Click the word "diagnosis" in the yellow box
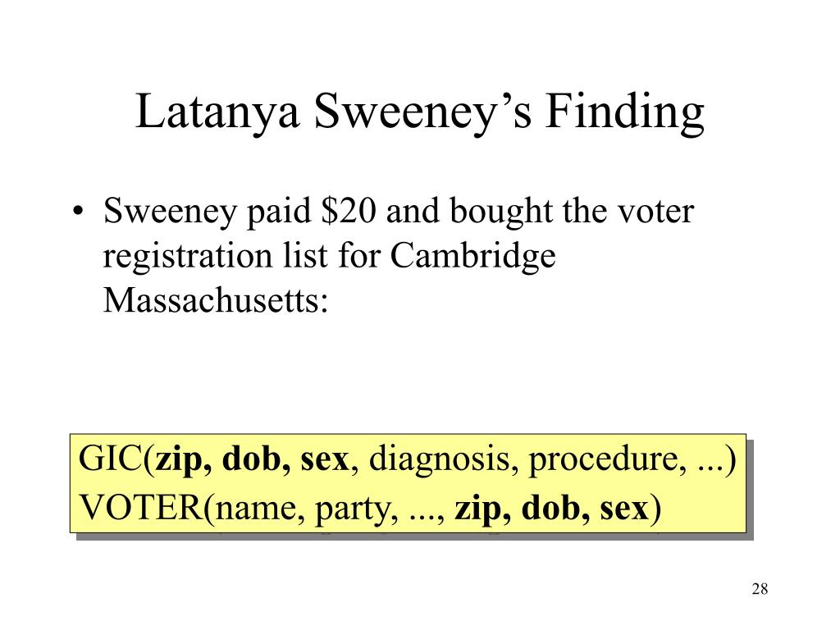The image size is (840, 630). (x=440, y=460)
